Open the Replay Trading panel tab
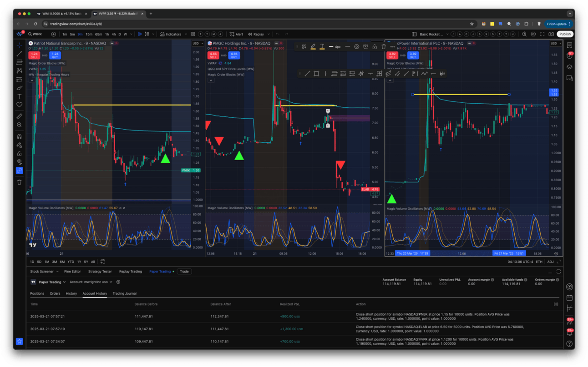 click(x=131, y=271)
